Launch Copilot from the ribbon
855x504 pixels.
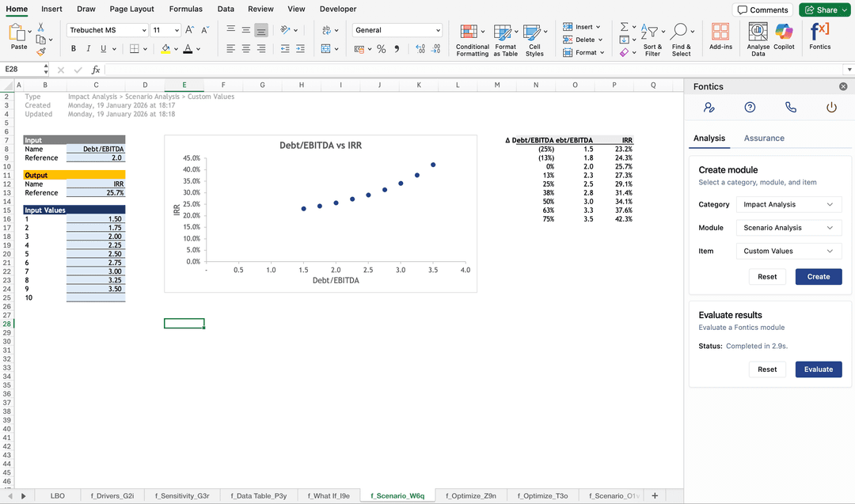point(784,37)
